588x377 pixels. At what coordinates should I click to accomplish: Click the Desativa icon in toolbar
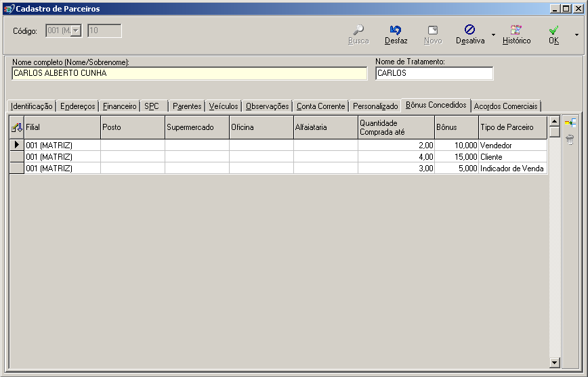click(469, 30)
